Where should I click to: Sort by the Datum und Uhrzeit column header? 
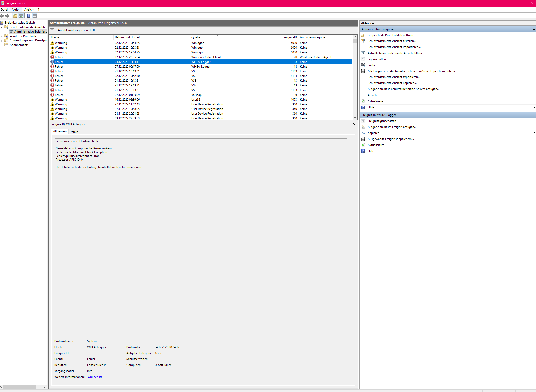click(152, 37)
